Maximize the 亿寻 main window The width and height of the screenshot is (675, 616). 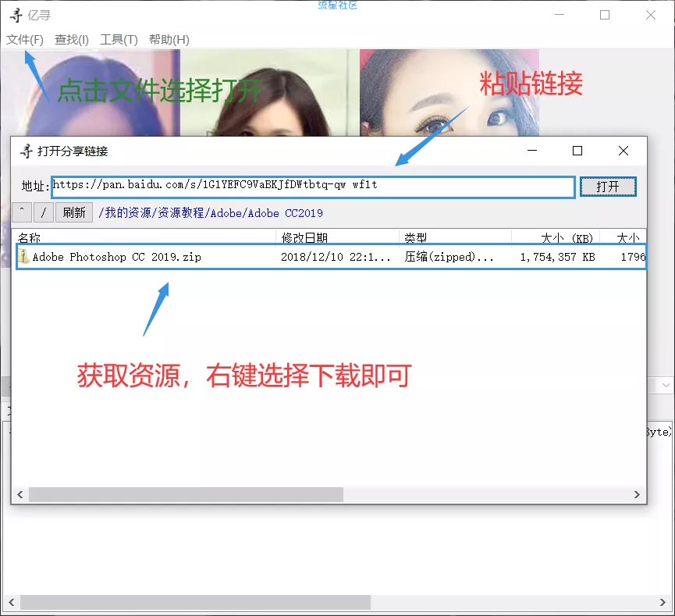[x=605, y=15]
